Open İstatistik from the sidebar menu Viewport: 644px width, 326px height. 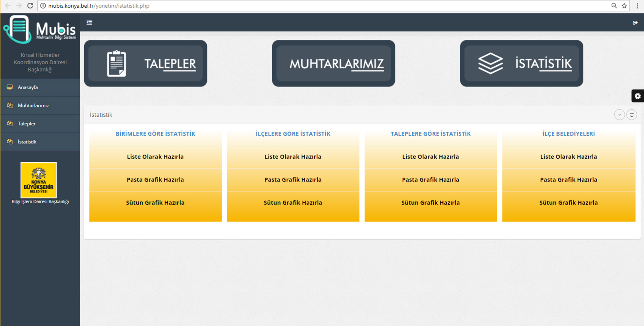[40, 142]
